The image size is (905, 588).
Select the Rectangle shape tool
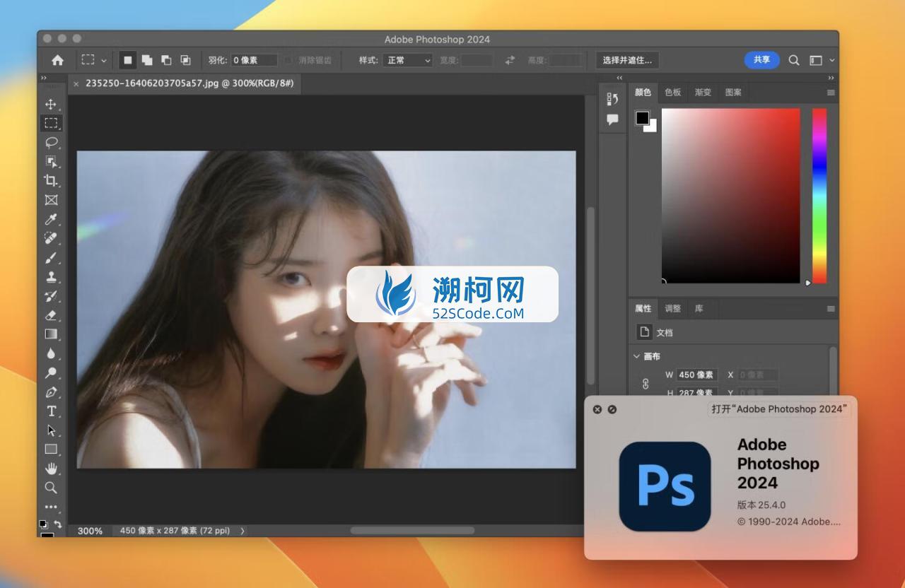pos(51,449)
